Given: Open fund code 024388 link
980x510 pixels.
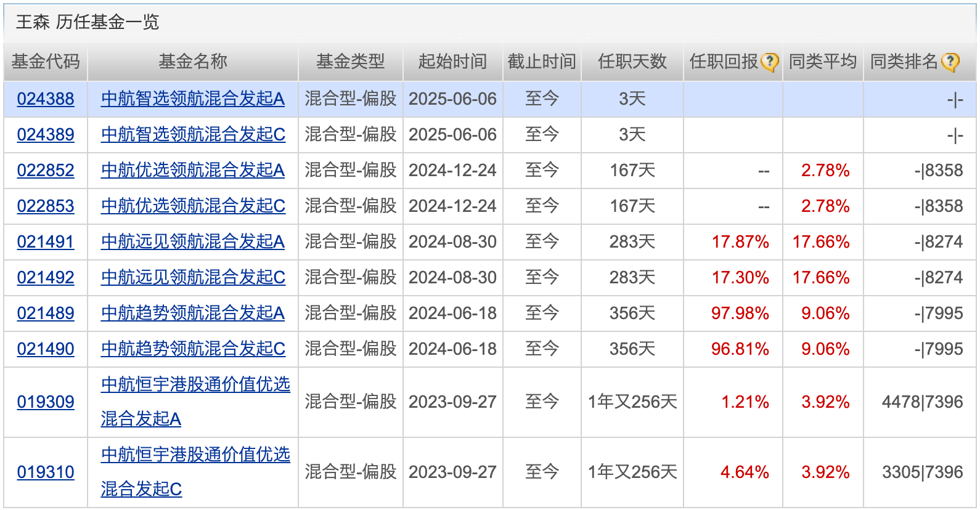Looking at the screenshot, I should [46, 99].
